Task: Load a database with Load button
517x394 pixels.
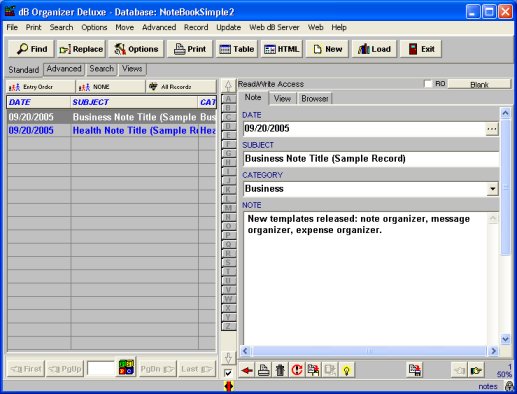Action: point(374,49)
